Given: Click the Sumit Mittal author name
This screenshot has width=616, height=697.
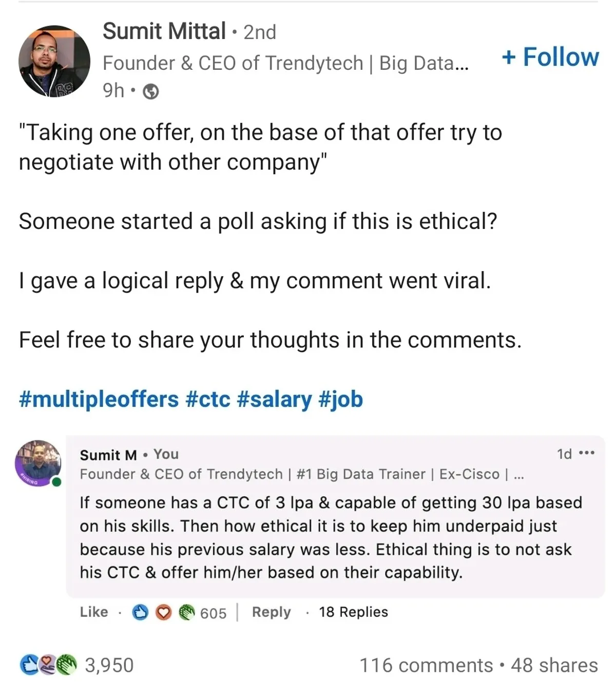Looking at the screenshot, I should 164,31.
